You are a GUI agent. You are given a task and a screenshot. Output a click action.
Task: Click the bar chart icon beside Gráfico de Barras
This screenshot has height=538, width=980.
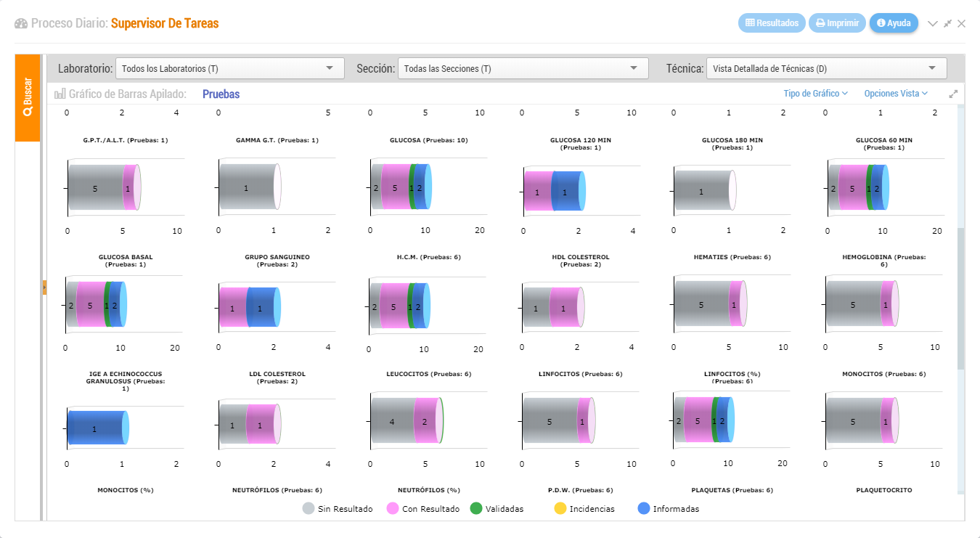coord(60,94)
